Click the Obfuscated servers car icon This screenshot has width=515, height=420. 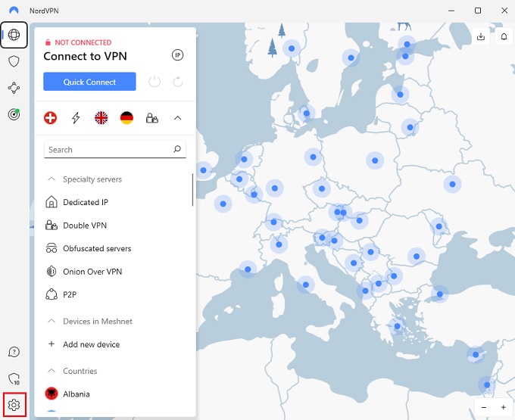(51, 248)
